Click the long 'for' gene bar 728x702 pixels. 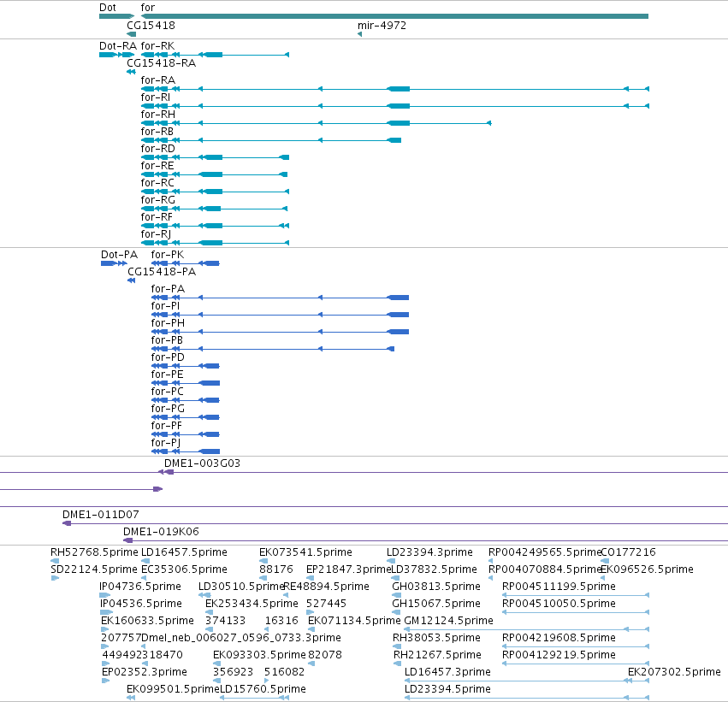(394, 16)
